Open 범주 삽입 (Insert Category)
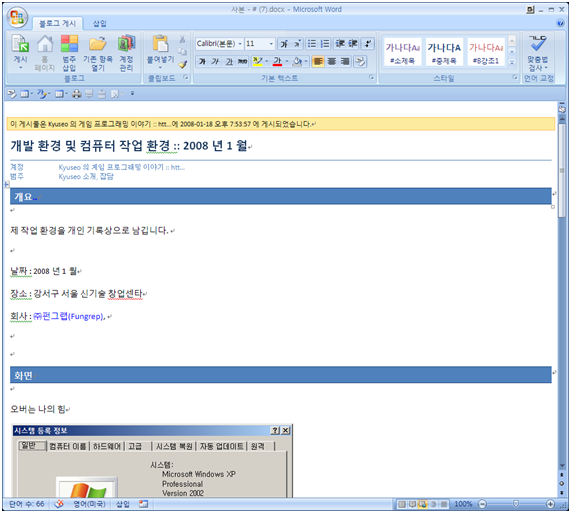The height and width of the screenshot is (513, 571). (x=69, y=53)
